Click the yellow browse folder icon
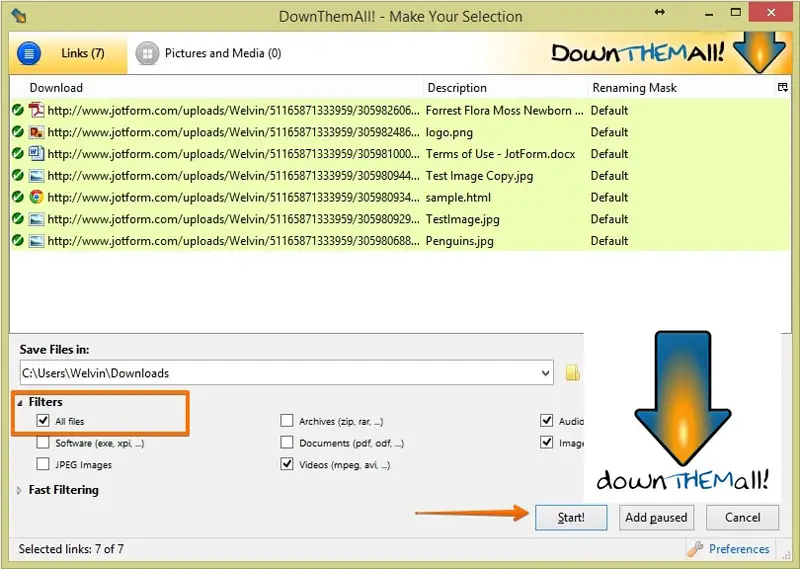The height and width of the screenshot is (569, 800). point(572,373)
